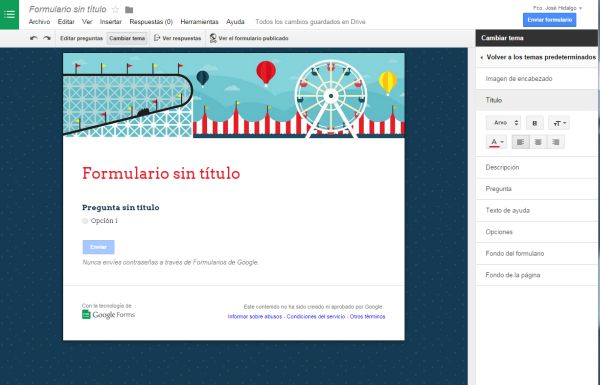Click the carnival header image
This screenshot has height=385, width=600.
pyautogui.click(x=233, y=95)
